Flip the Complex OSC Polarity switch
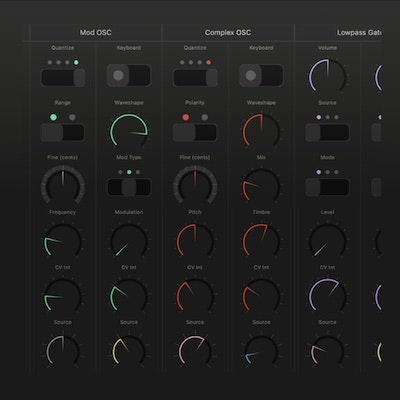Image resolution: width=400 pixels, height=400 pixels. click(x=195, y=133)
